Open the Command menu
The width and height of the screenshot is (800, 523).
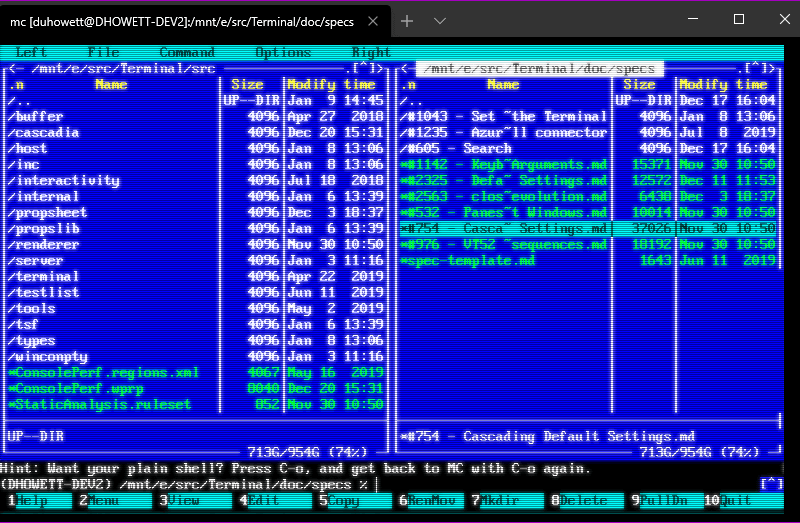187,52
